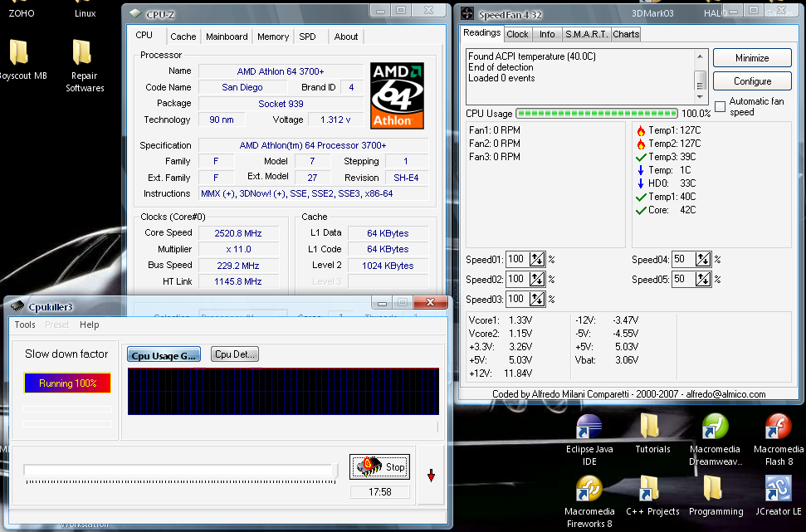Screen dimensions: 806x532
Task: Click scroll up arrow in SpeedFan log
Action: (700, 56)
